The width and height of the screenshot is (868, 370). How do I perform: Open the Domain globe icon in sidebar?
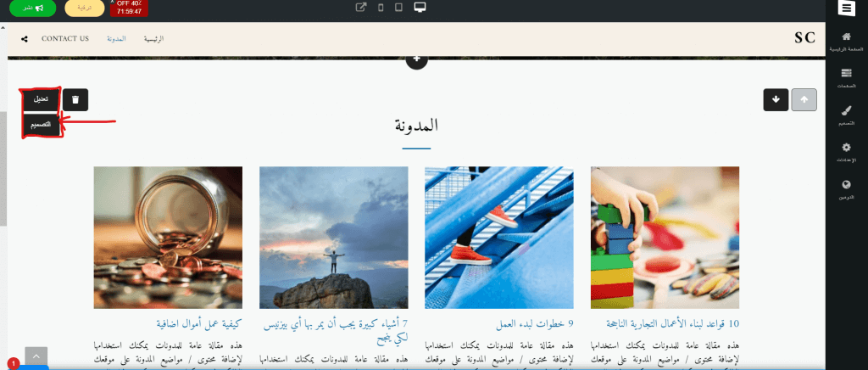845,188
